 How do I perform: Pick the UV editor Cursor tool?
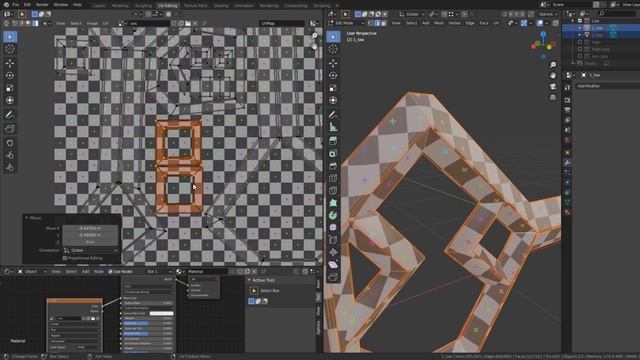pos(10,49)
